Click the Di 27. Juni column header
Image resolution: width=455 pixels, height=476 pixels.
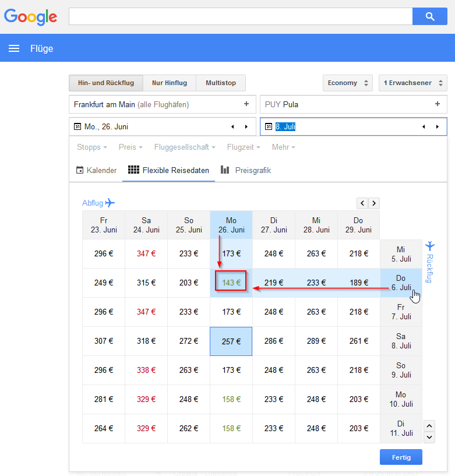coord(273,225)
